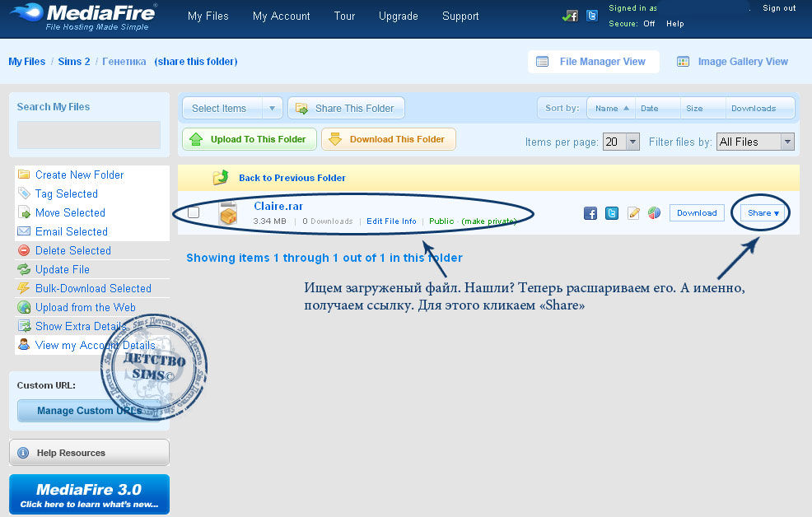Open the Upgrade page
This screenshot has height=517, width=812.
tap(399, 16)
